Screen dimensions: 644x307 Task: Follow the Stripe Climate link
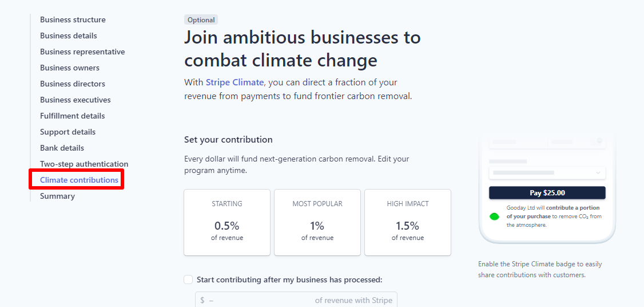pyautogui.click(x=234, y=82)
